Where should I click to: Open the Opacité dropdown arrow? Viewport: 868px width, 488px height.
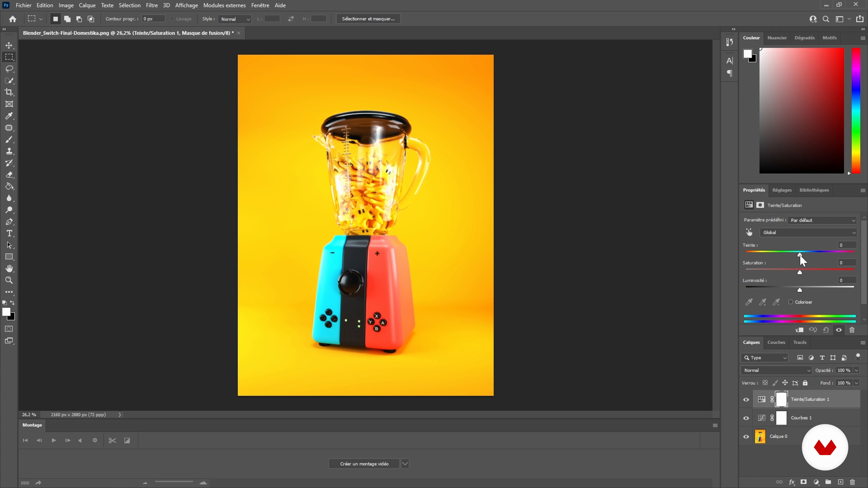tap(856, 371)
